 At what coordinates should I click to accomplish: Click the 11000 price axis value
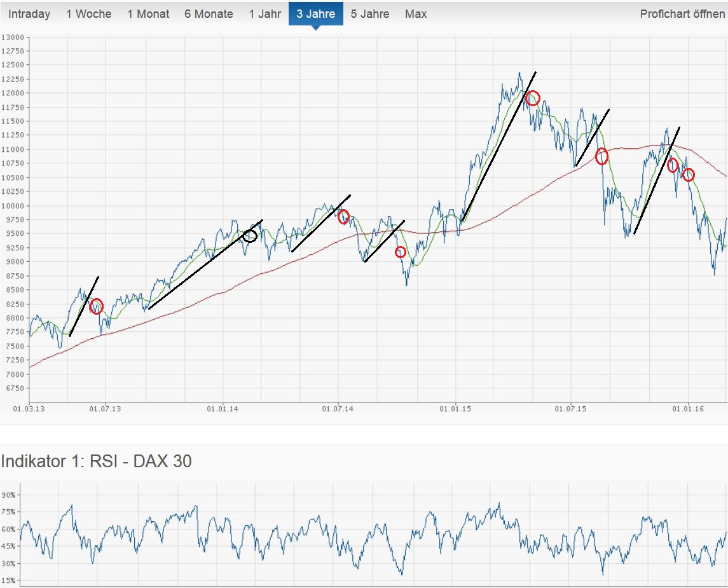click(13, 149)
